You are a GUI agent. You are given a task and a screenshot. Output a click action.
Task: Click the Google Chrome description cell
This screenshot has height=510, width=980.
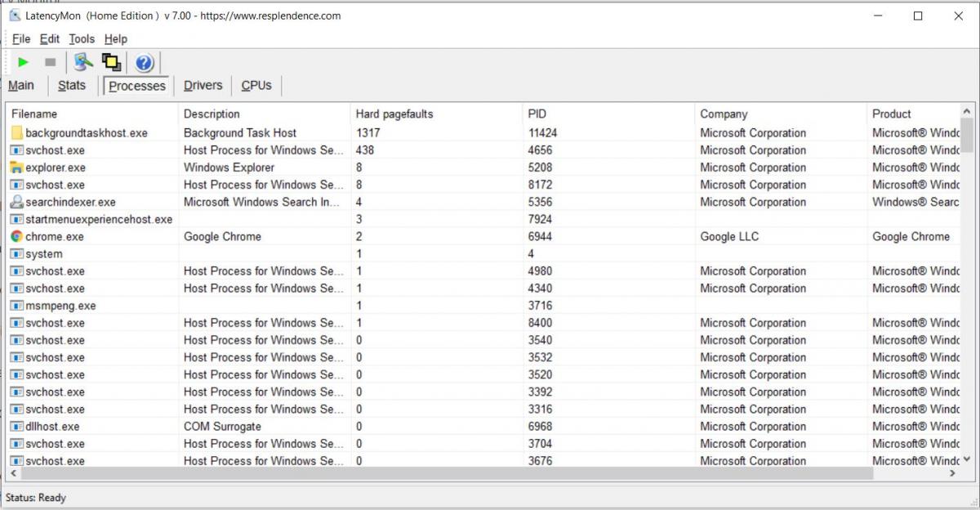[x=222, y=236]
